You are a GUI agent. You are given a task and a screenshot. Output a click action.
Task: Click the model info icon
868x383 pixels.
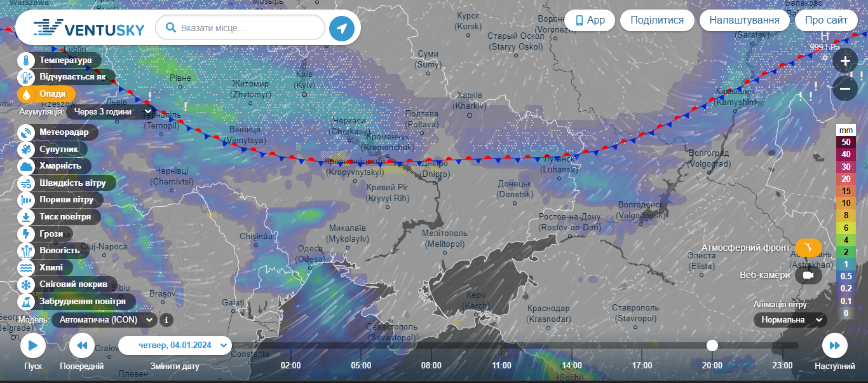(x=166, y=320)
